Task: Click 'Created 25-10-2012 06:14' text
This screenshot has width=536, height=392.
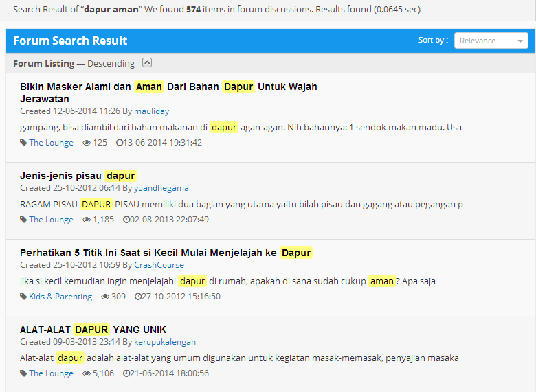Action: pos(70,188)
